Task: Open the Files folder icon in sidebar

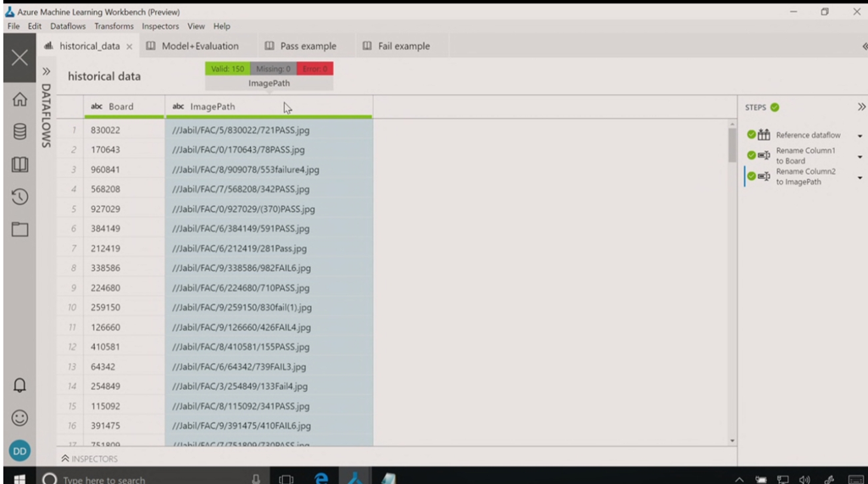Action: (x=20, y=229)
